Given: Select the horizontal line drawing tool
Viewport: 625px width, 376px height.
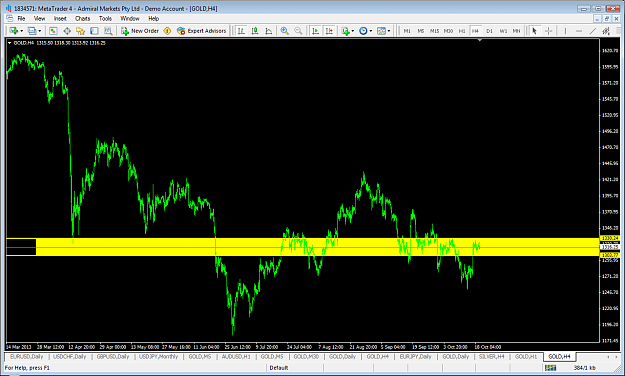Looking at the screenshot, I should pos(579,31).
